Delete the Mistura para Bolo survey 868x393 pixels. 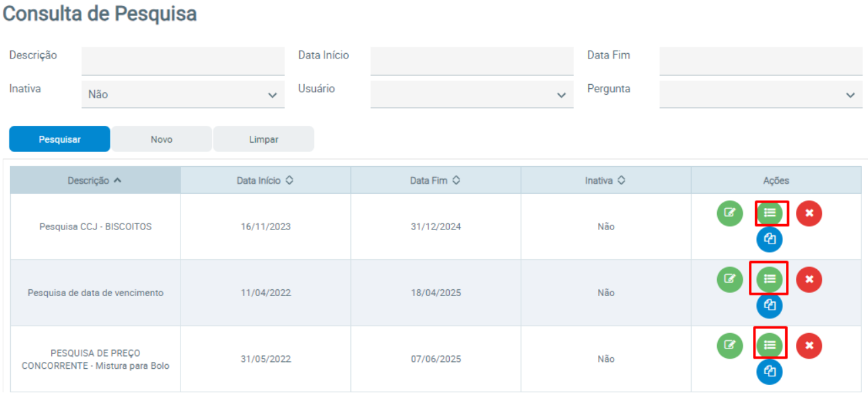809,345
